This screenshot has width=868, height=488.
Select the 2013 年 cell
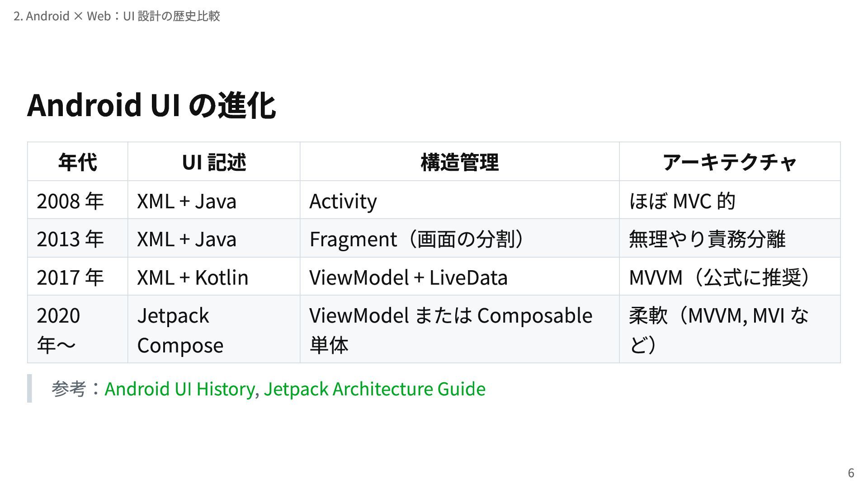(70, 239)
